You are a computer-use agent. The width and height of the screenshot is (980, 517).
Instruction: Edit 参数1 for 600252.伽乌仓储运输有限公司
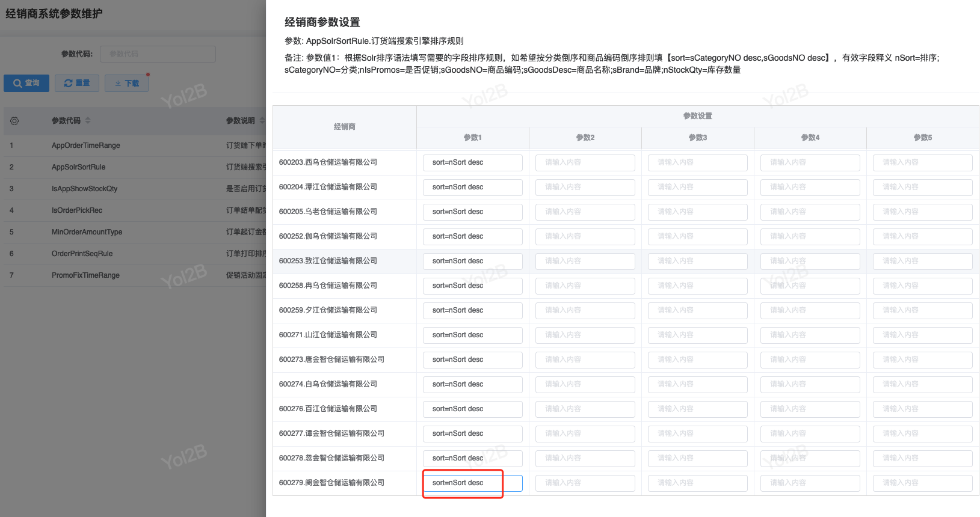point(473,237)
